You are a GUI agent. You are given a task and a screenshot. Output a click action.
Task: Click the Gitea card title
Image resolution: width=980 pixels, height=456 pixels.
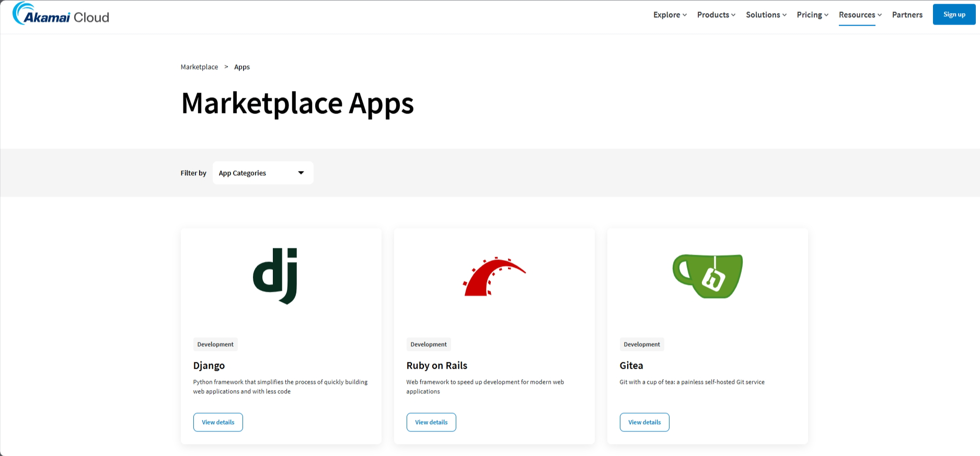631,366
